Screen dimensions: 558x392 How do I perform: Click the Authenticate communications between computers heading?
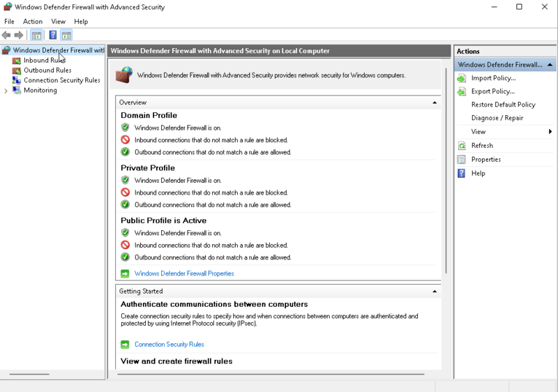[214, 304]
